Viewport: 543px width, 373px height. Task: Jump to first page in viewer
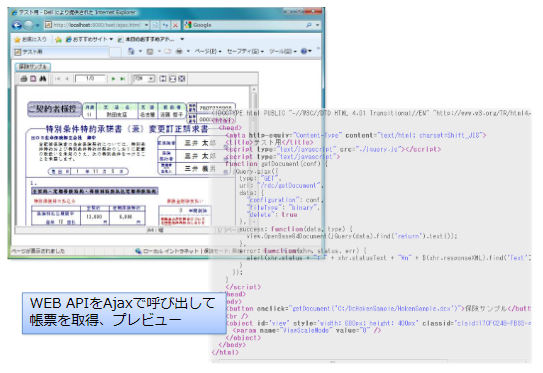point(57,79)
